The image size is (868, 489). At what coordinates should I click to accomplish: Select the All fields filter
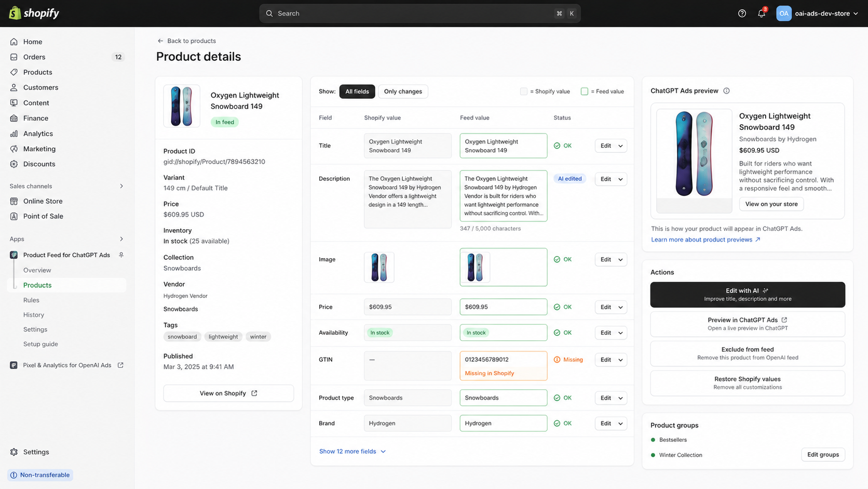pos(357,91)
